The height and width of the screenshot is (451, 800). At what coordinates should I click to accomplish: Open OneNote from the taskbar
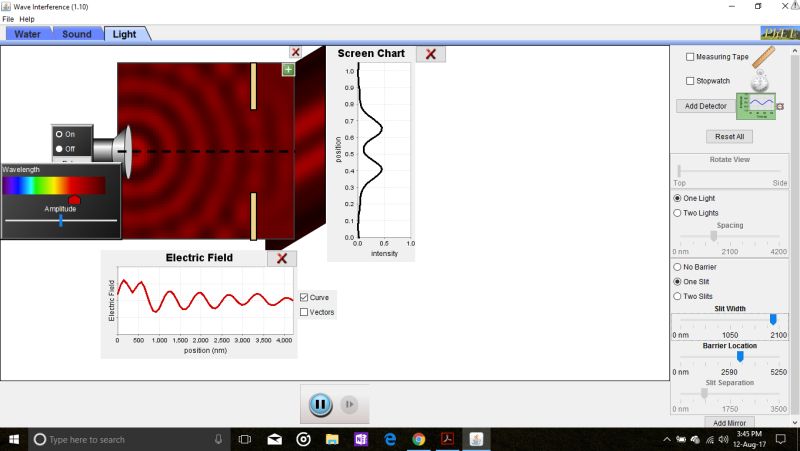tap(361, 439)
